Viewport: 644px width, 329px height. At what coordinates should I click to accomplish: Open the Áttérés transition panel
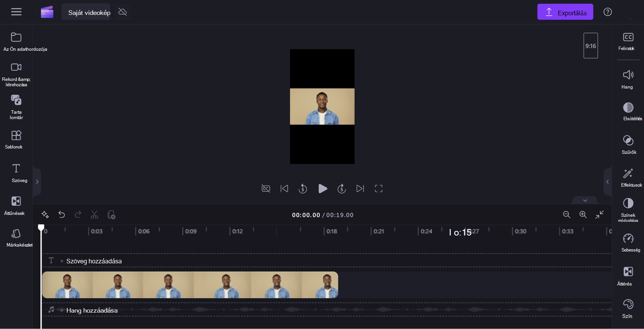pos(628,276)
